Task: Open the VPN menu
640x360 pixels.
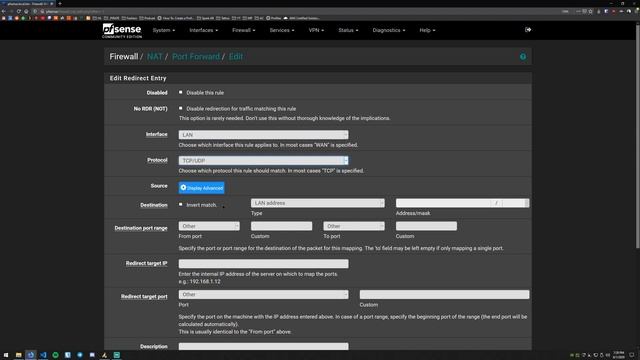Action: pyautogui.click(x=316, y=30)
